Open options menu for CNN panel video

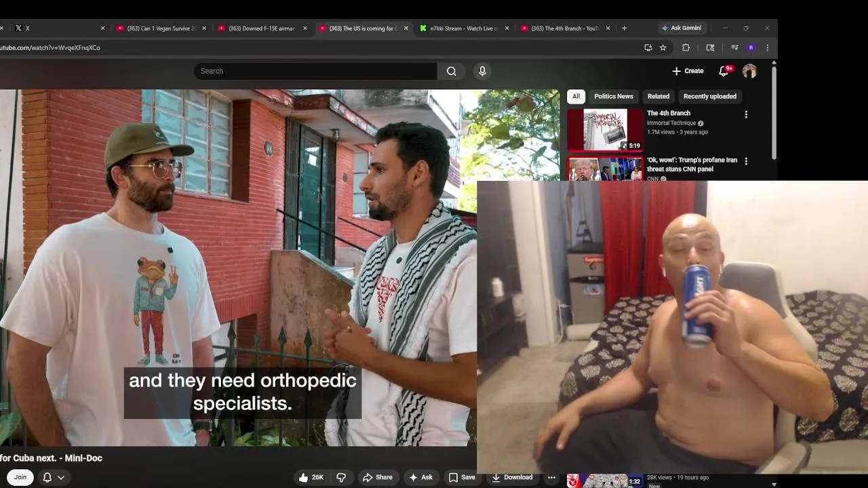746,161
